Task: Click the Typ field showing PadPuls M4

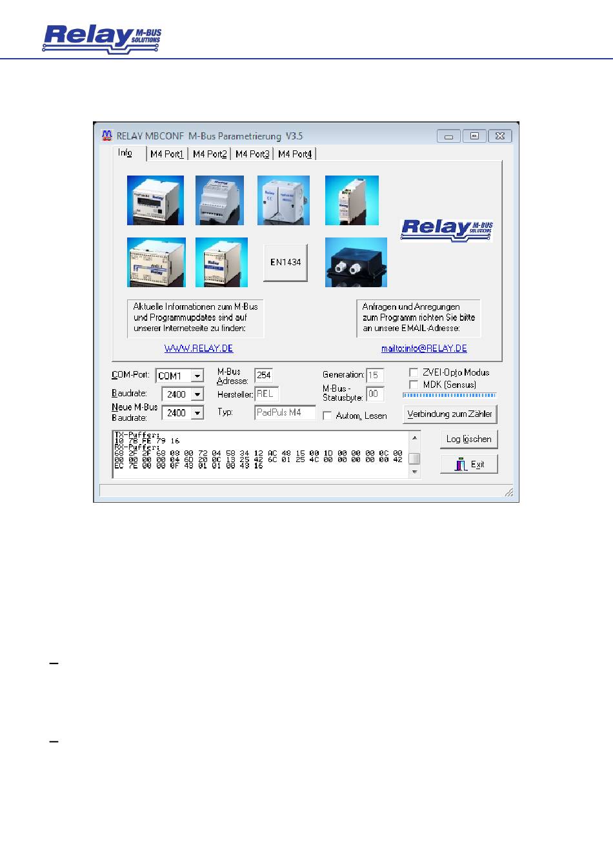Action: (285, 412)
